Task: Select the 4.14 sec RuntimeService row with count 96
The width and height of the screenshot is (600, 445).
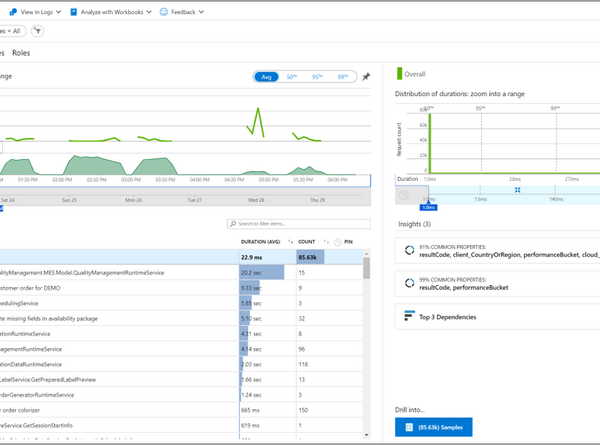Action: (181, 349)
